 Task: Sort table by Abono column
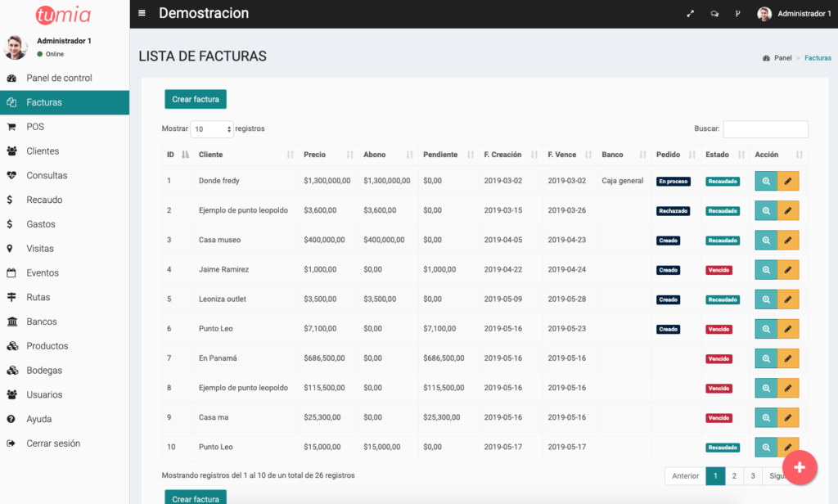point(389,155)
